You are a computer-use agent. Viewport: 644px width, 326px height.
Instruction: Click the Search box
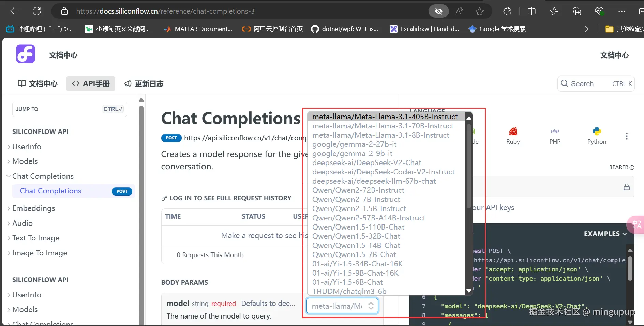click(x=596, y=84)
